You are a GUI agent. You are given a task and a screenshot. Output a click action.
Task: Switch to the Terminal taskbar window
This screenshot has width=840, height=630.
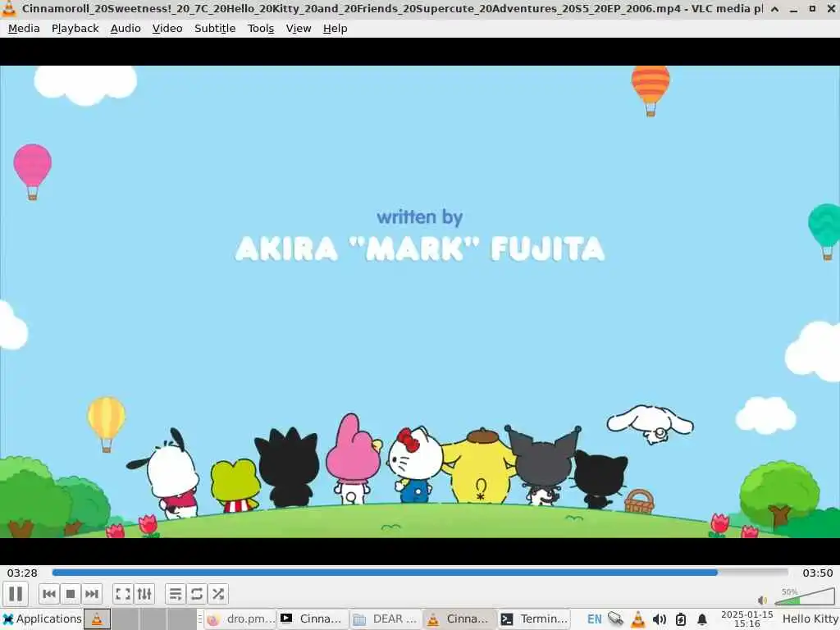pos(534,619)
